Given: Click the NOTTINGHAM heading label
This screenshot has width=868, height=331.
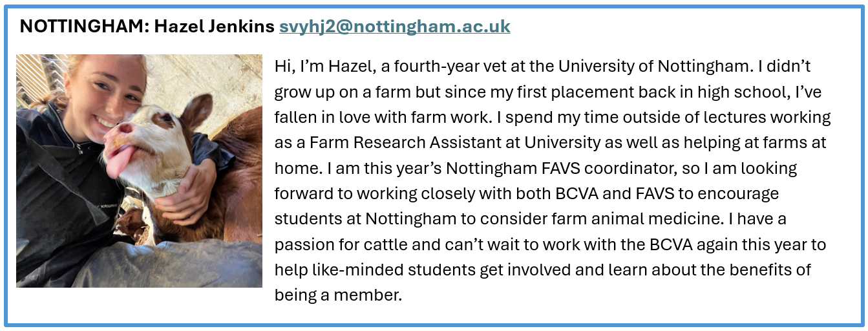Looking at the screenshot, I should (83, 27).
